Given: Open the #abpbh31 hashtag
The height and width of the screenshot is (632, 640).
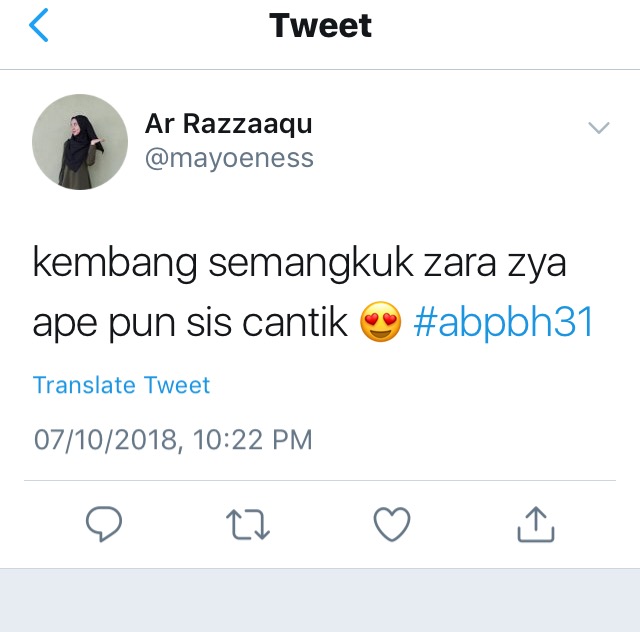Looking at the screenshot, I should pyautogui.click(x=503, y=322).
